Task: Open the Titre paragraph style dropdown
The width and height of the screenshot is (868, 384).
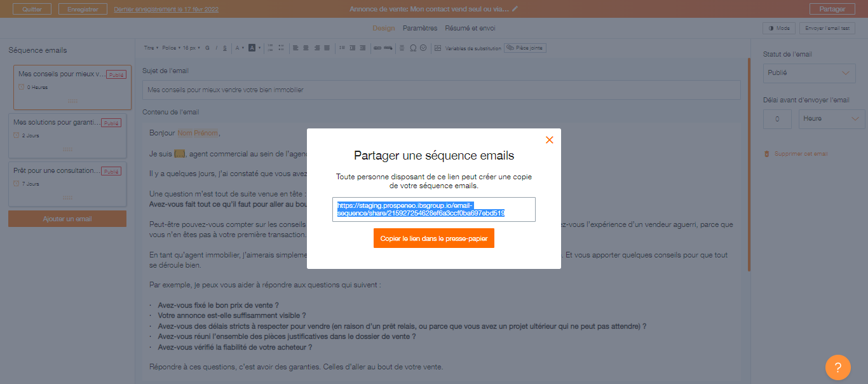Action: pos(151,48)
